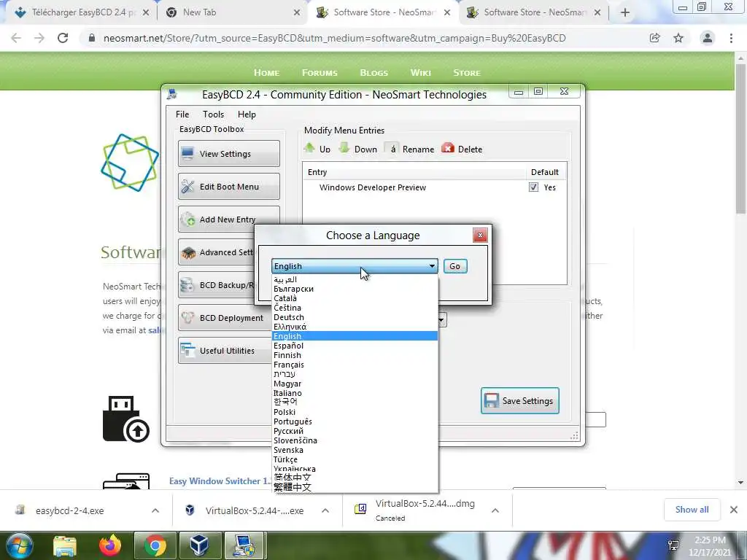Click Show all downloads button

point(692,510)
